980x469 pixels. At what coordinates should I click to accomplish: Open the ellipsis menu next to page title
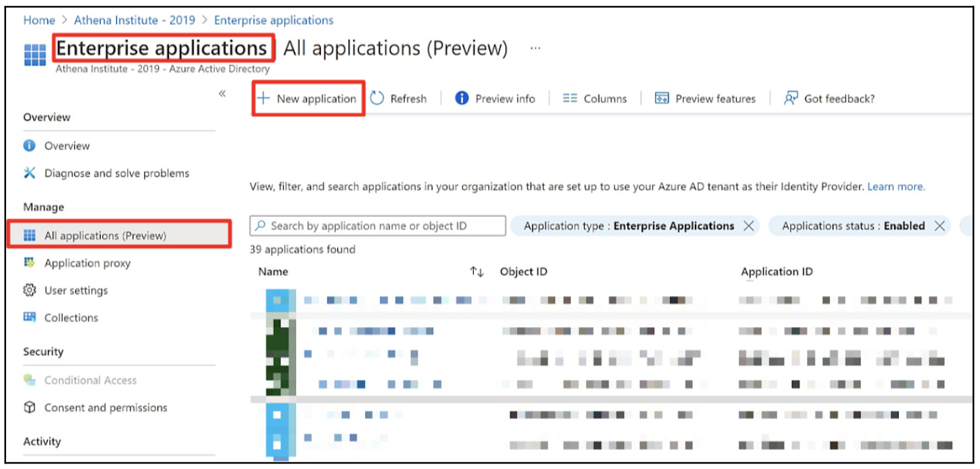(x=535, y=48)
